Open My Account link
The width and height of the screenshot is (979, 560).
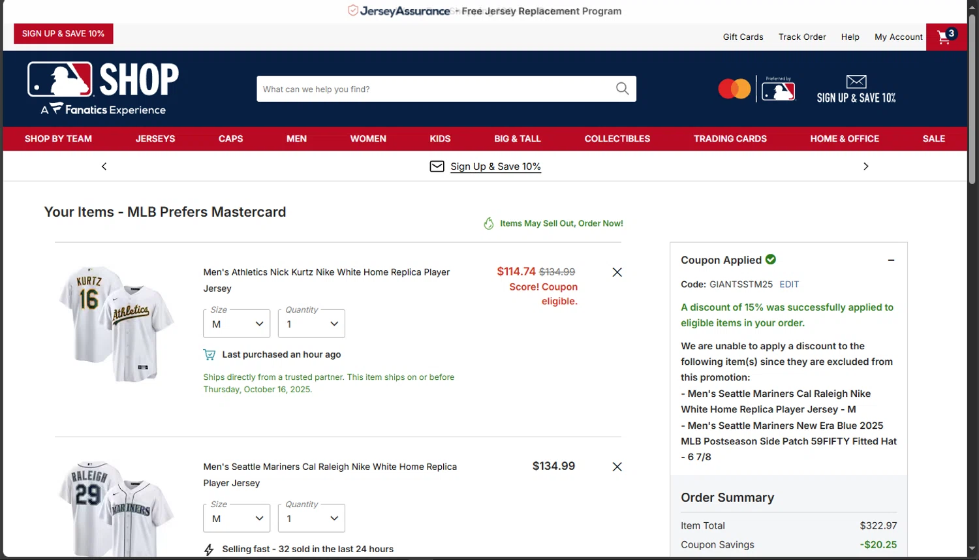(x=898, y=37)
